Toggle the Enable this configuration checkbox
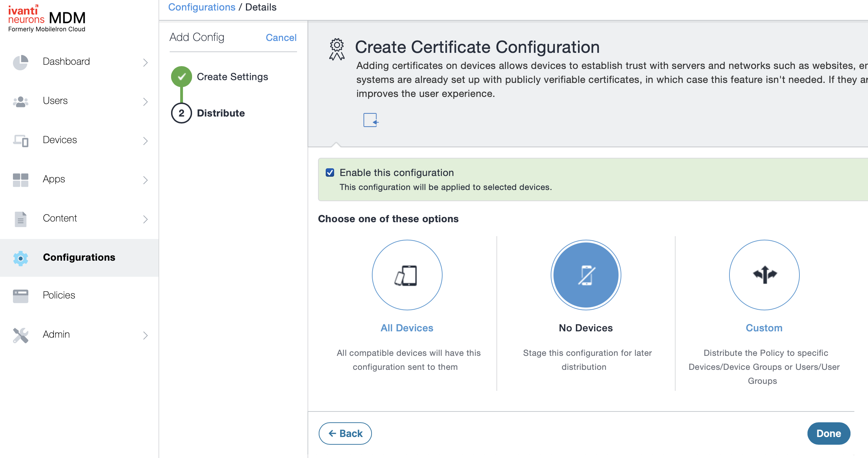This screenshot has width=868, height=458. pyautogui.click(x=330, y=172)
